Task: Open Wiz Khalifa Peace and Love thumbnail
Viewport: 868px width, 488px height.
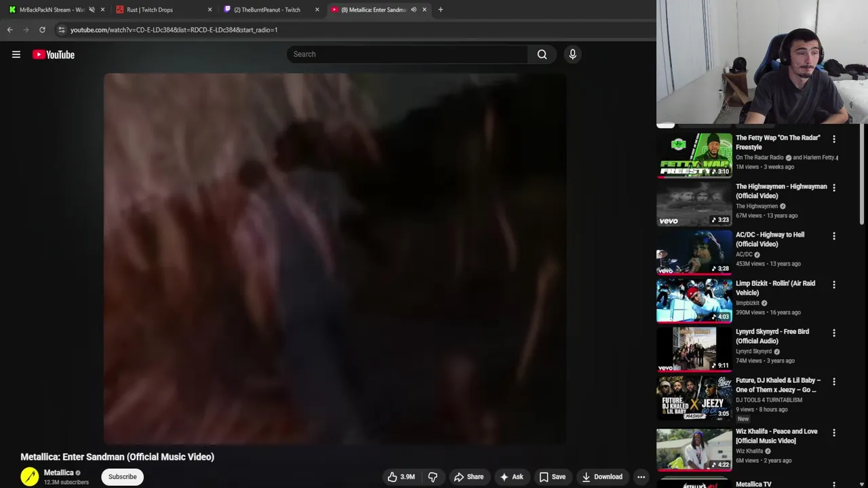Action: [694, 449]
